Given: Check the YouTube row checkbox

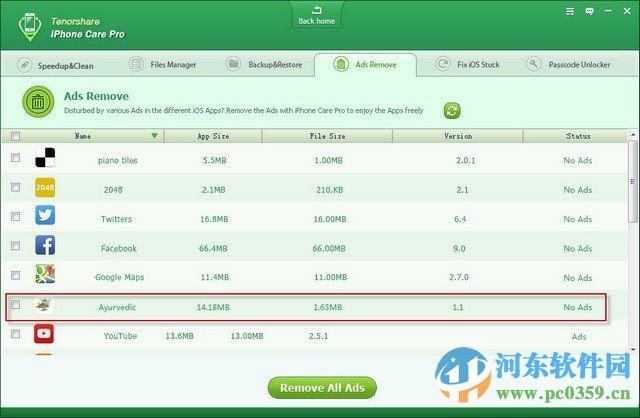Looking at the screenshot, I should tap(16, 334).
